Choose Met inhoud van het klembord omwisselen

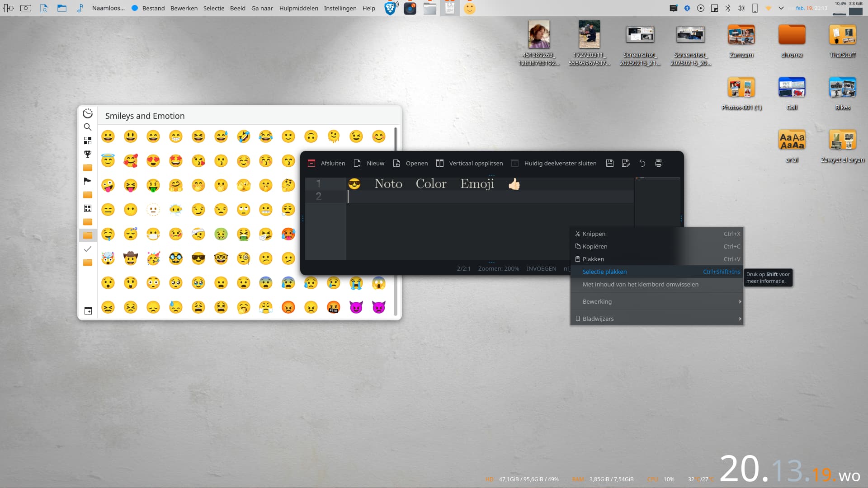[657, 284]
